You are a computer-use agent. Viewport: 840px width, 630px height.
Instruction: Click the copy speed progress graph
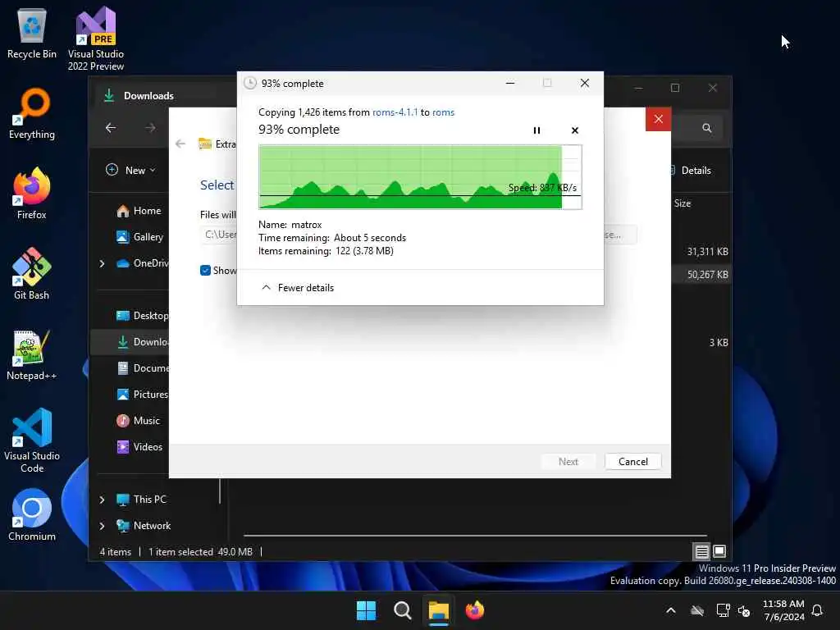(x=420, y=177)
